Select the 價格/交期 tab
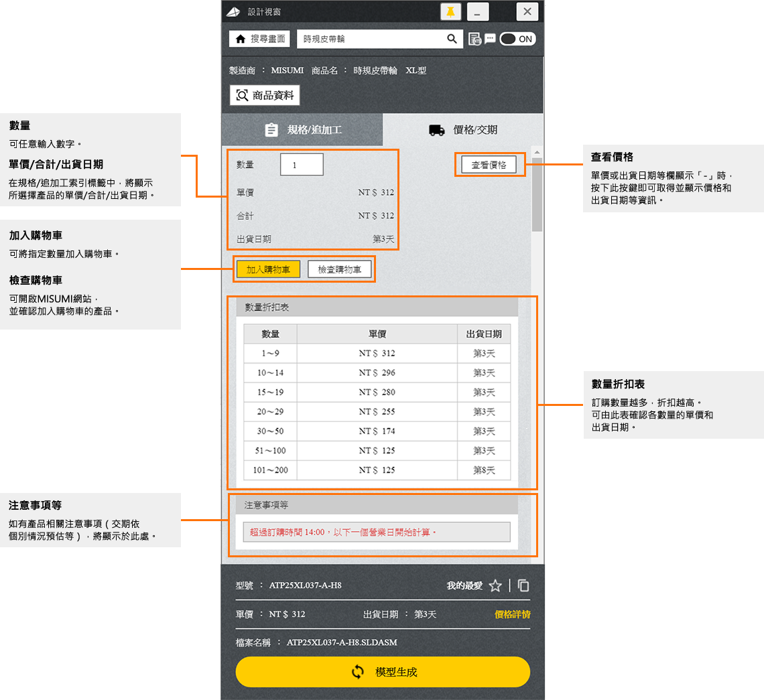This screenshot has width=764, height=700. pyautogui.click(x=462, y=129)
